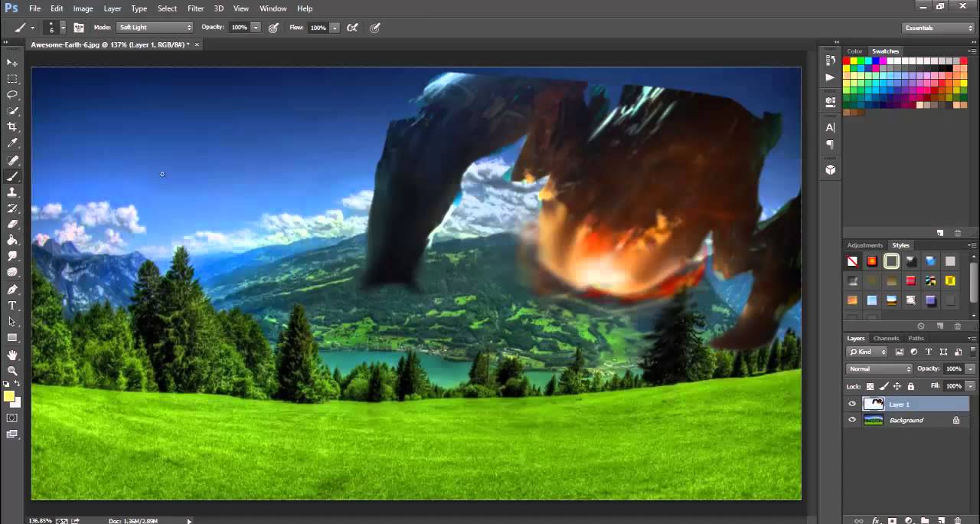Open the layer Fill dropdown arrow
The image size is (980, 524).
(x=971, y=386)
